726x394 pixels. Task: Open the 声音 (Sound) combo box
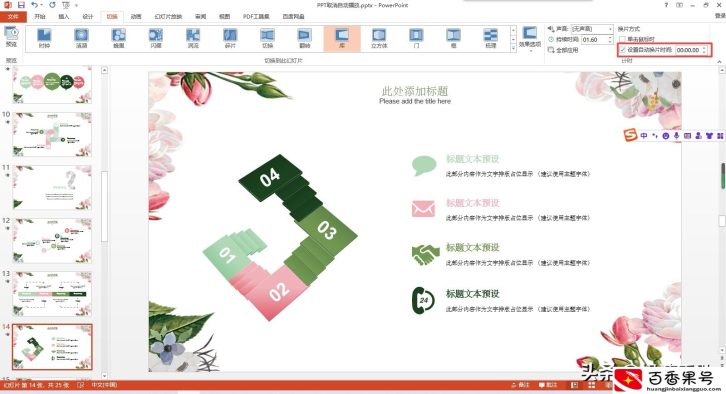(592, 29)
